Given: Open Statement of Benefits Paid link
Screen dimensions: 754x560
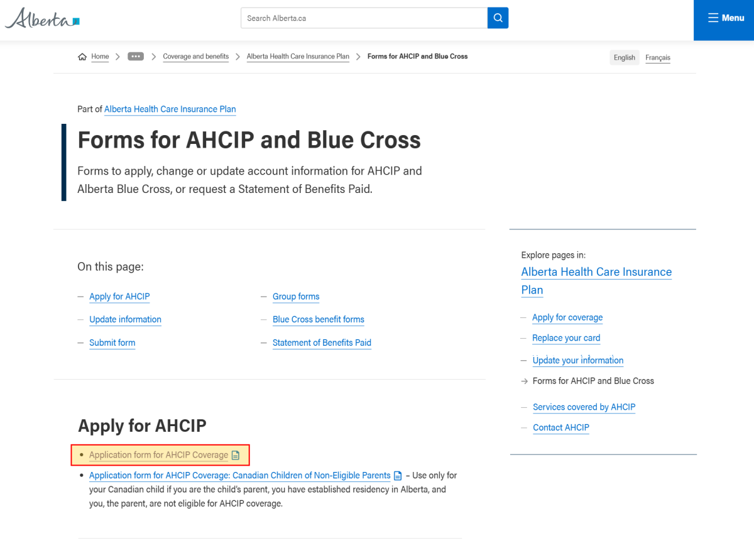Looking at the screenshot, I should pos(322,343).
